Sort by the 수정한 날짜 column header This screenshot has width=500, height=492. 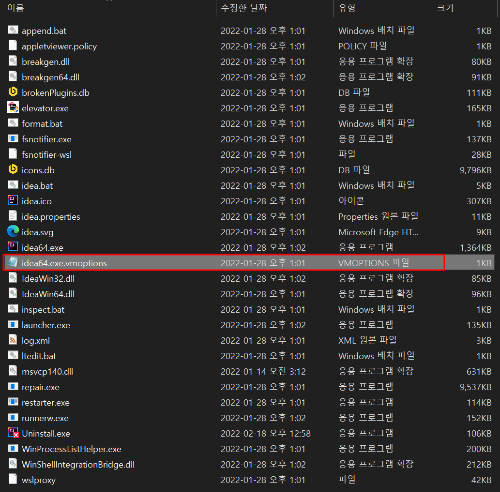coord(244,8)
